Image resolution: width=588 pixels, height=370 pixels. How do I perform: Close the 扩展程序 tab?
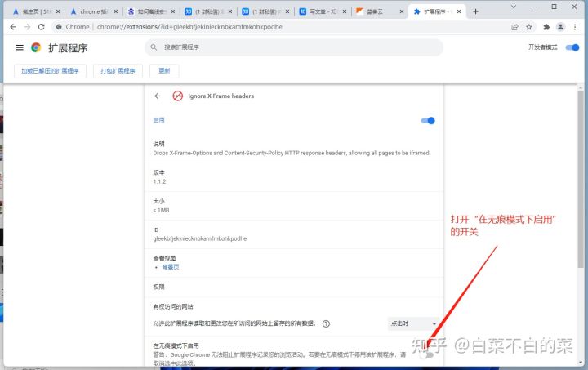[459, 11]
